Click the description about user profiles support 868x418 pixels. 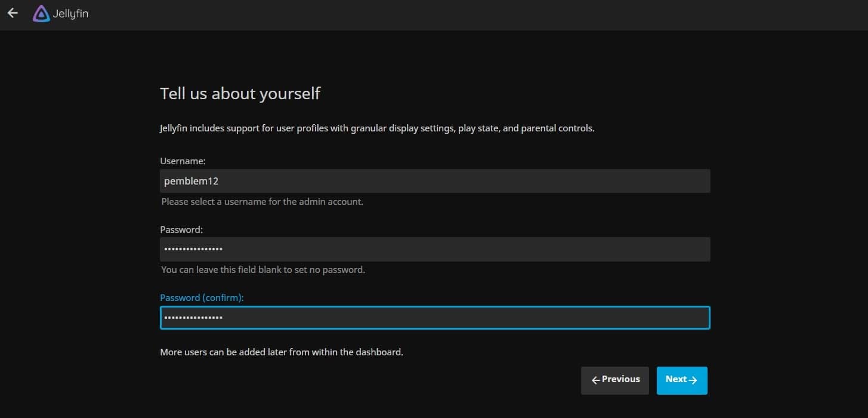377,128
